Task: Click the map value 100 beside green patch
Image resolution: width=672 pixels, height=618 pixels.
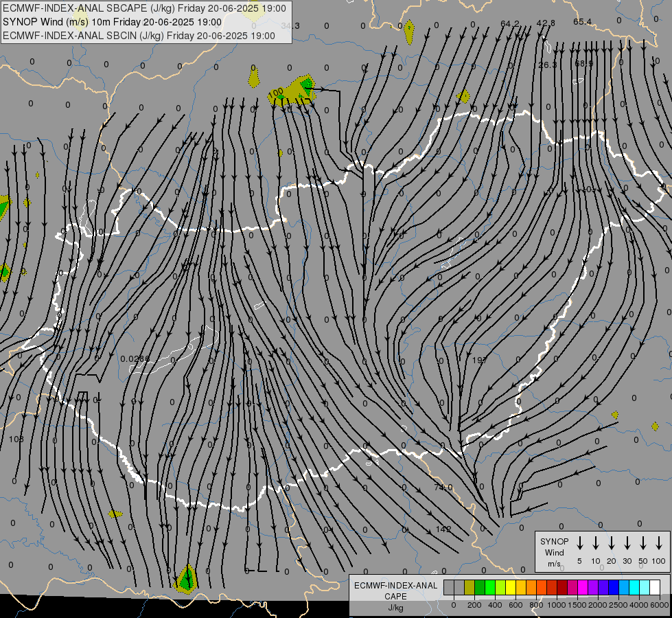Action: click(275, 92)
